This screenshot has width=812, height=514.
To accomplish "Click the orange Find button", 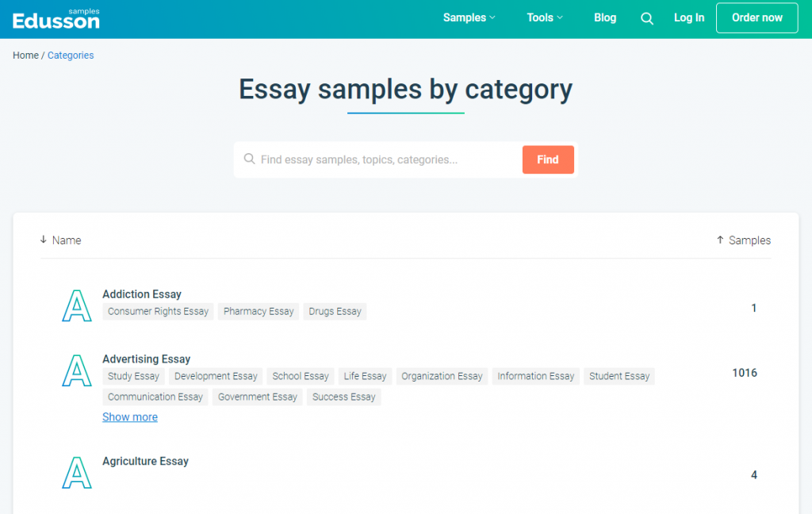I will [548, 159].
